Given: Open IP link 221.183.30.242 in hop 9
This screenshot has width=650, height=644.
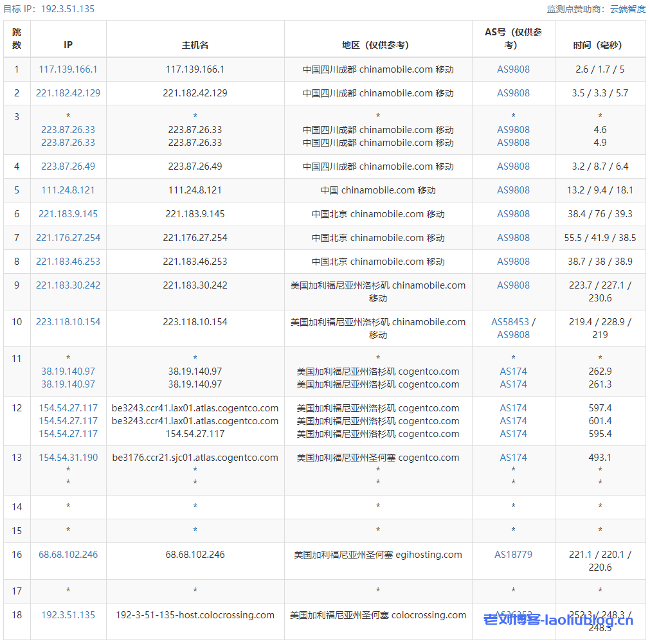Looking at the screenshot, I should point(68,285).
